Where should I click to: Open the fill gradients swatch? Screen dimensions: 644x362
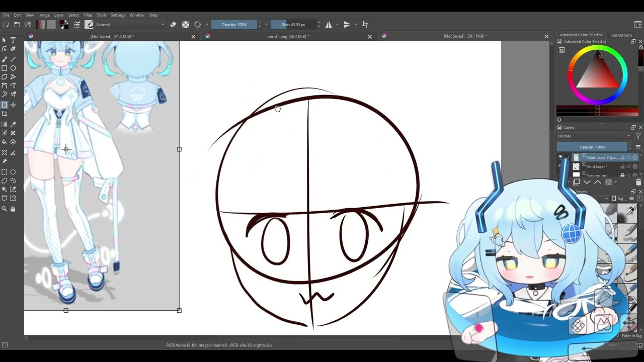(40, 25)
